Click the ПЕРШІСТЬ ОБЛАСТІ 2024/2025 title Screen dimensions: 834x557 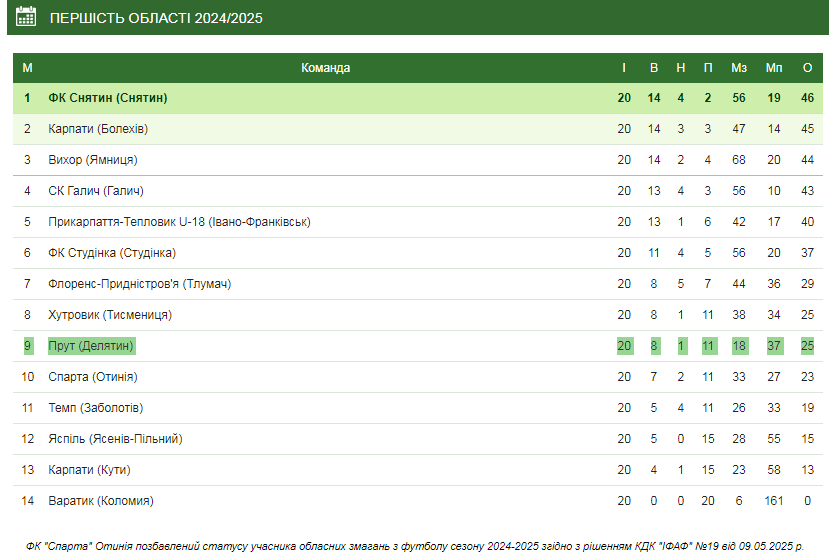pos(156,18)
